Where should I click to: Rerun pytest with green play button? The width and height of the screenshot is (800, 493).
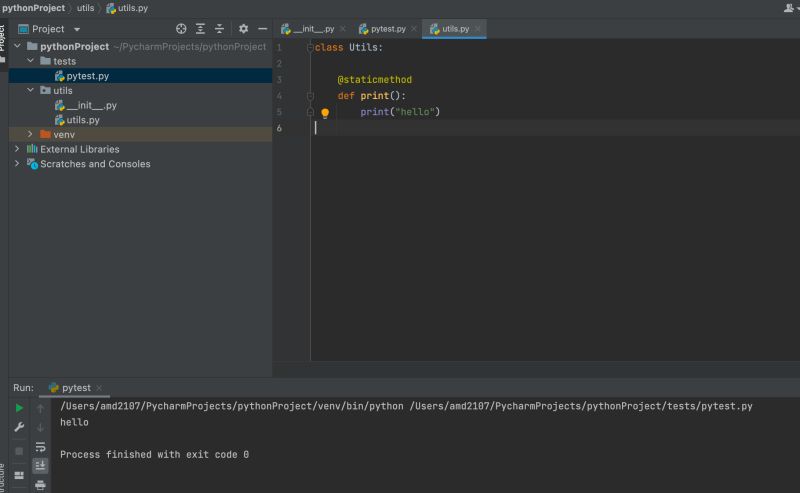19,408
